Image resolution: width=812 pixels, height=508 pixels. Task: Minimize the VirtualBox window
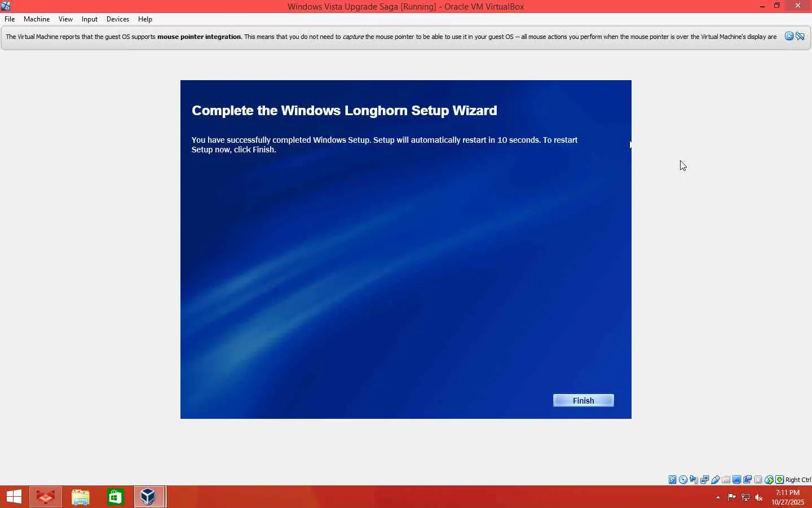point(762,6)
